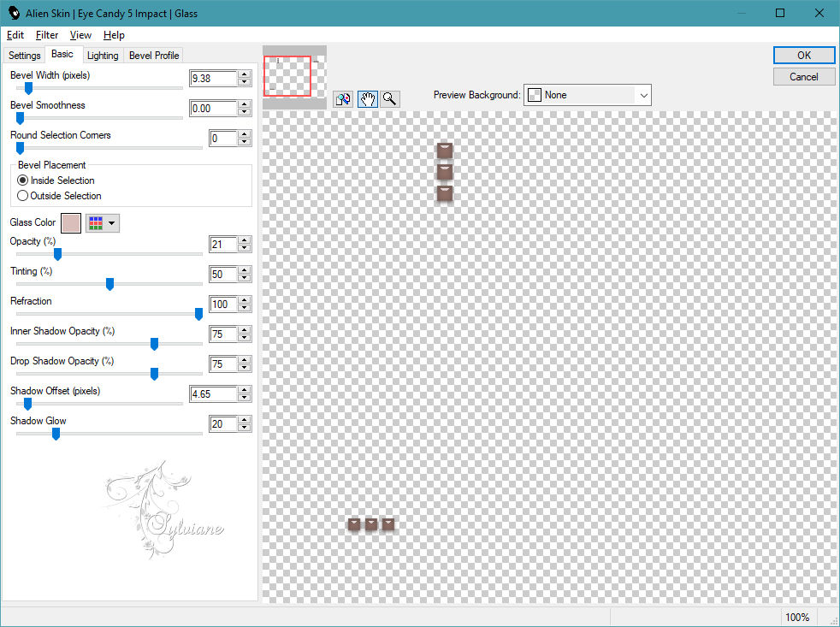
Task: Open the glass color palette grid menu
Action: (x=103, y=223)
